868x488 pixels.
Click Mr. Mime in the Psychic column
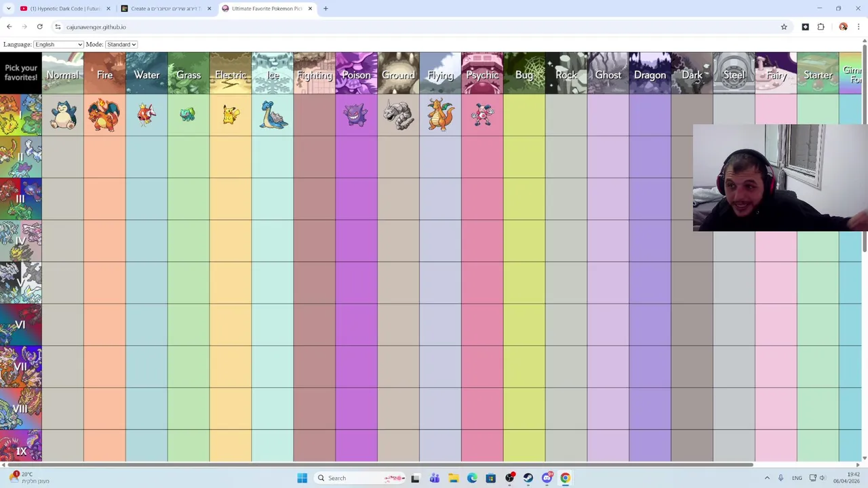(x=482, y=115)
